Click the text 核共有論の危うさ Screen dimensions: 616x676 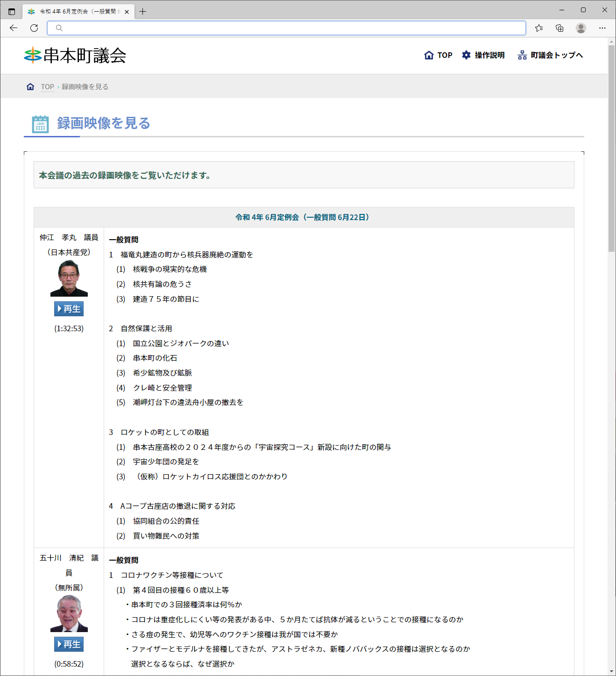[162, 284]
